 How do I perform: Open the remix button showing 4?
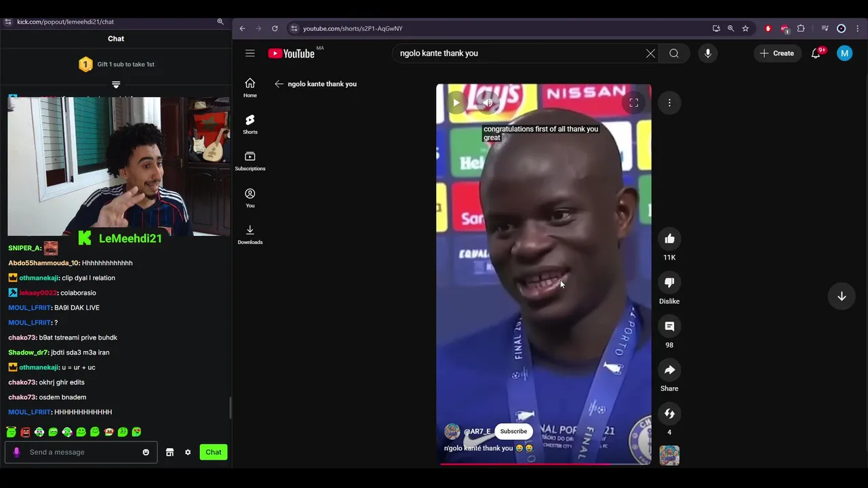669,413
